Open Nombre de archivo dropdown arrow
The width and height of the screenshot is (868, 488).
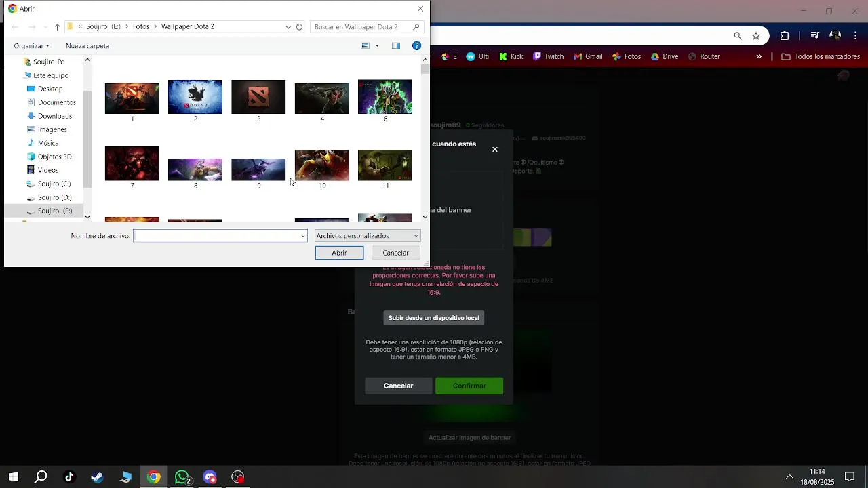(x=303, y=236)
